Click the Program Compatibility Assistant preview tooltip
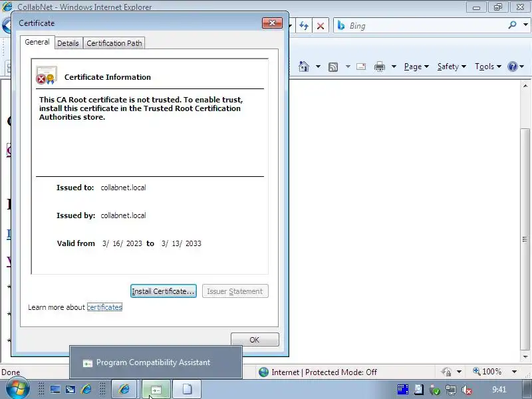The width and height of the screenshot is (532, 399). pyautogui.click(x=156, y=362)
